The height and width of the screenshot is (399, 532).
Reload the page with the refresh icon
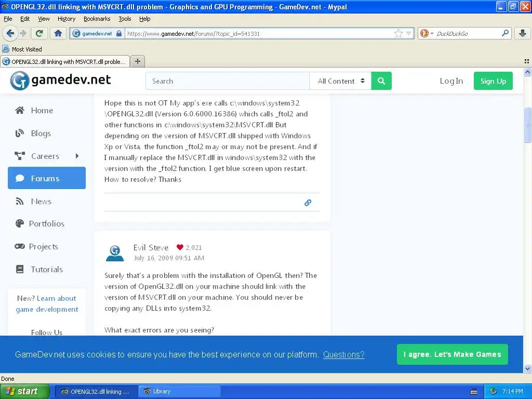click(39, 33)
